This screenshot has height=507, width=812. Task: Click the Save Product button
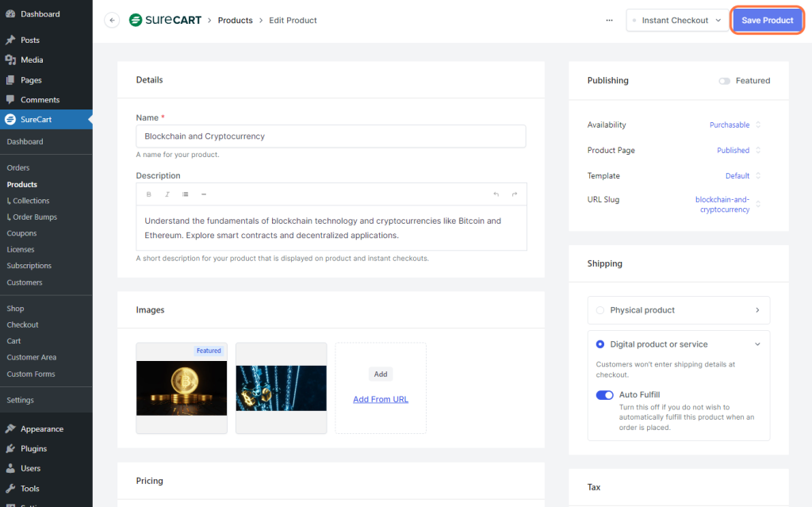pyautogui.click(x=767, y=21)
